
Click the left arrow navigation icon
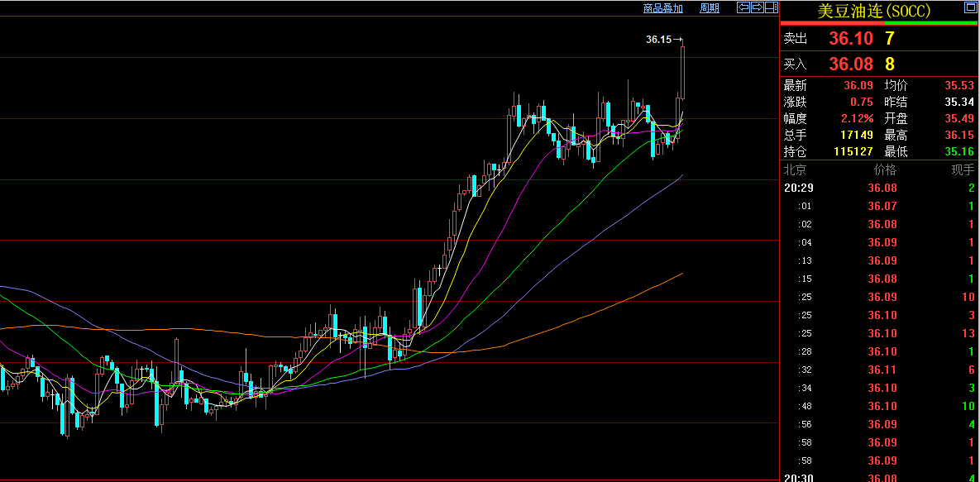coord(743,7)
